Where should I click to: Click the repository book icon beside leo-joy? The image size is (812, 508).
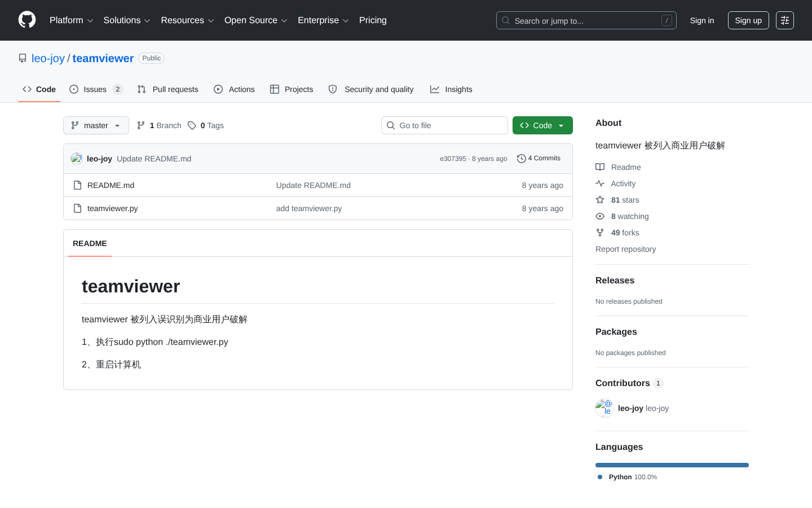pyautogui.click(x=23, y=58)
